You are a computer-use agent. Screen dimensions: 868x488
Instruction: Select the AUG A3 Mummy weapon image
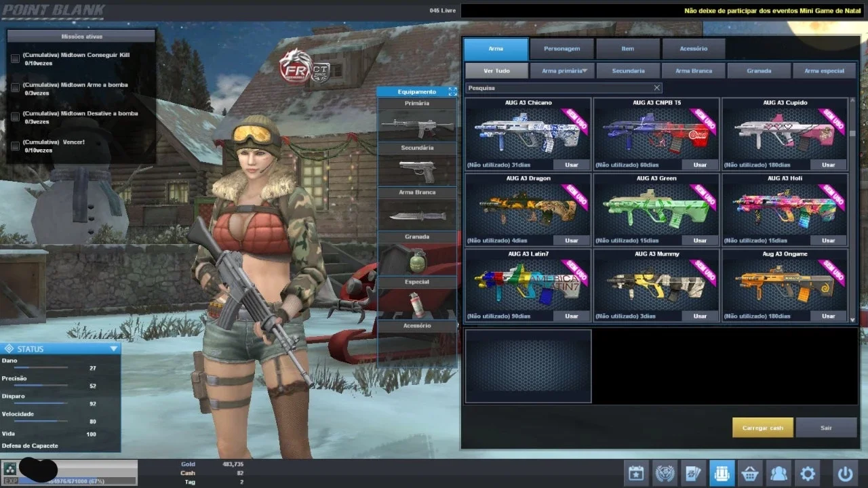pos(656,285)
